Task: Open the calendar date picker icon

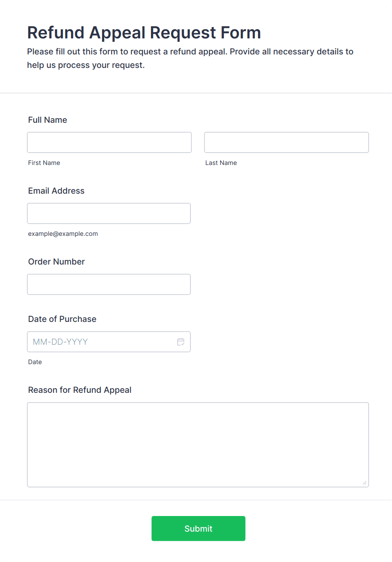Action: coord(181,342)
